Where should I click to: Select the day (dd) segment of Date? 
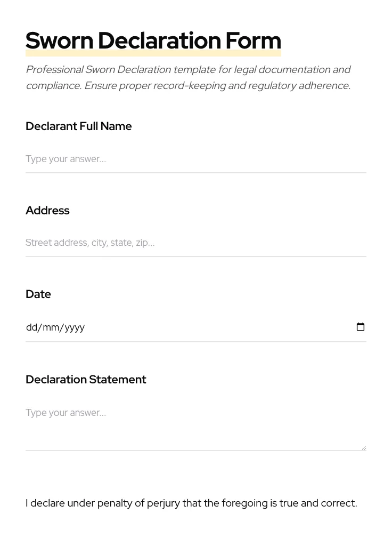31,327
